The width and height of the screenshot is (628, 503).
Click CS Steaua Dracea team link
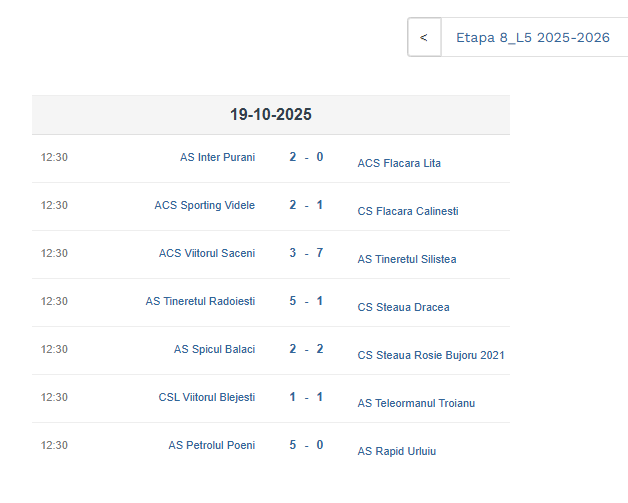pos(403,307)
